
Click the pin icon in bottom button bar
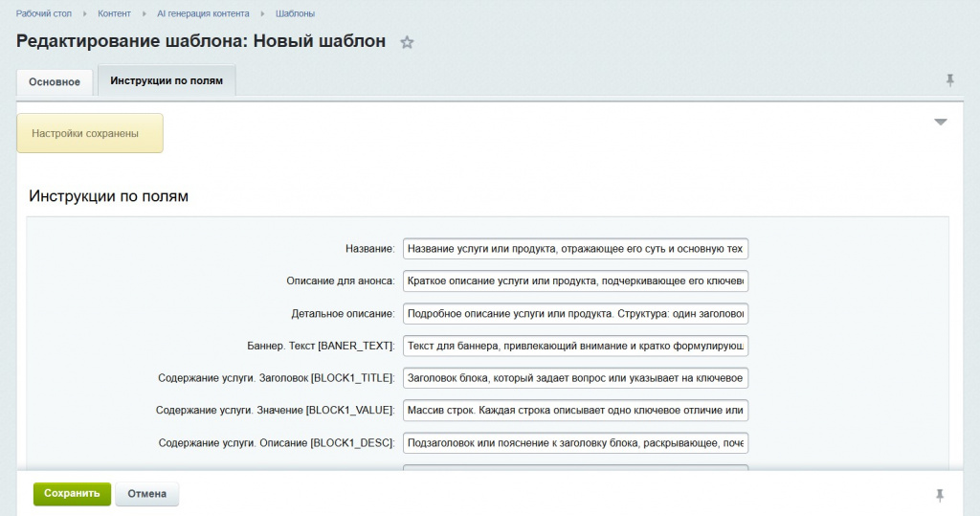coord(940,494)
